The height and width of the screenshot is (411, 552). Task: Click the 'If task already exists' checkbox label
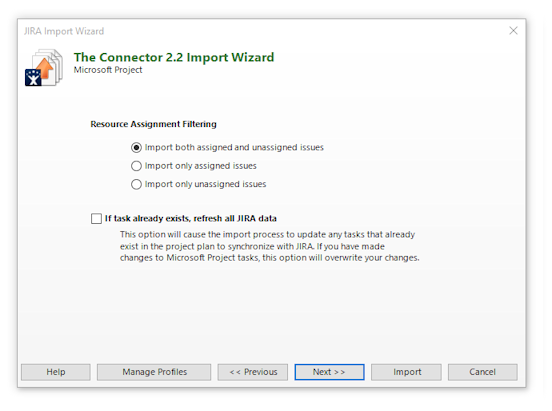pyautogui.click(x=191, y=218)
